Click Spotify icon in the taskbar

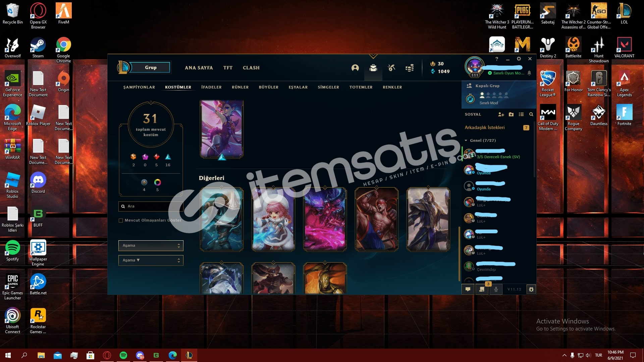pyautogui.click(x=123, y=355)
